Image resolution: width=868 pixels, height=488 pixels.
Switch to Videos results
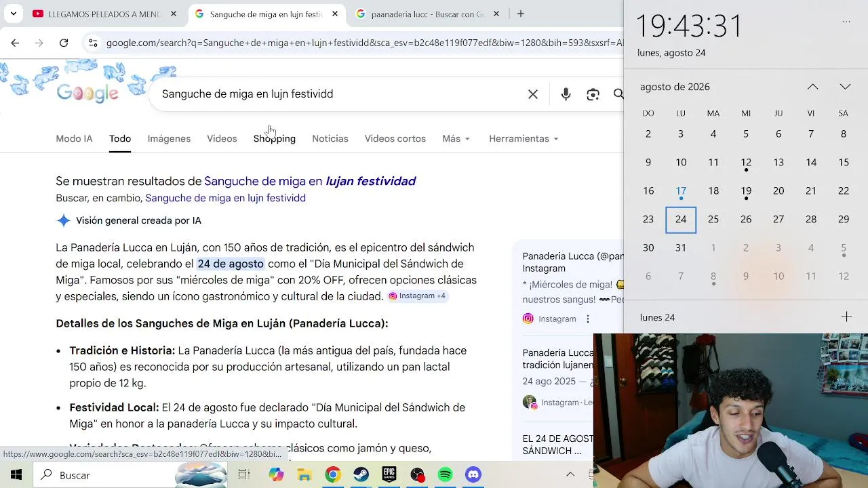(222, 138)
